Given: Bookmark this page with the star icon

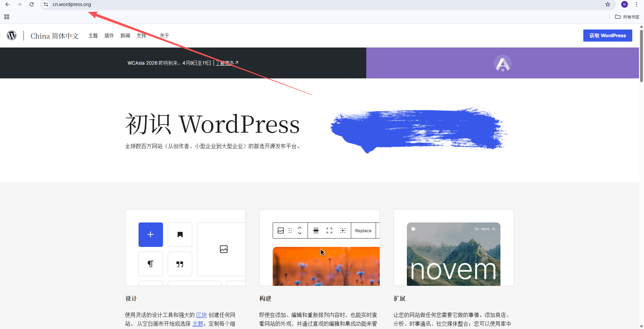Looking at the screenshot, I should point(607,4).
